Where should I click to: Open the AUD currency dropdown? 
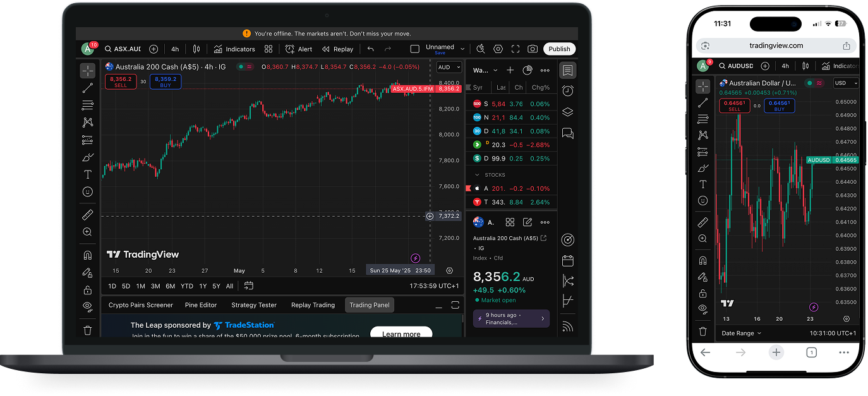pyautogui.click(x=449, y=67)
